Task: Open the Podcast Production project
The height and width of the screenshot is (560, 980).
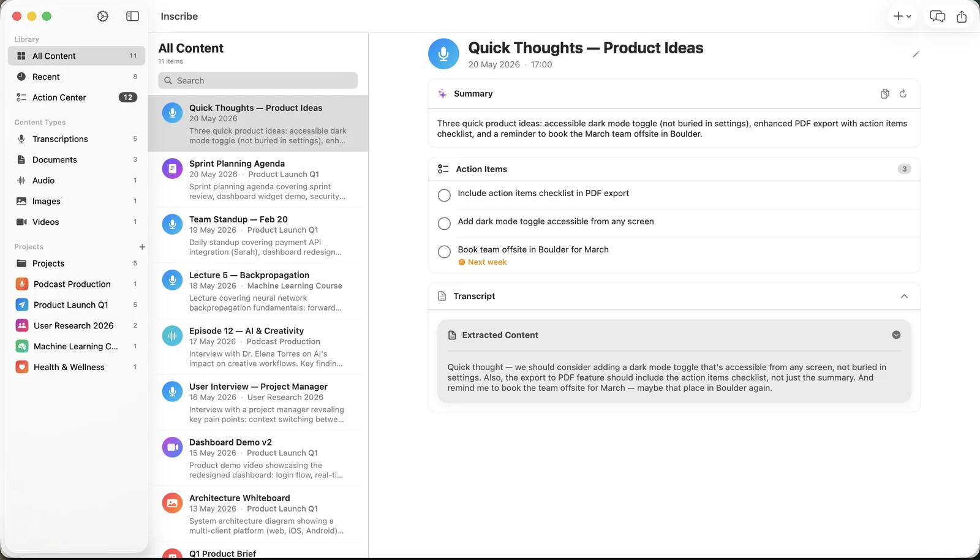Action: coord(77,284)
